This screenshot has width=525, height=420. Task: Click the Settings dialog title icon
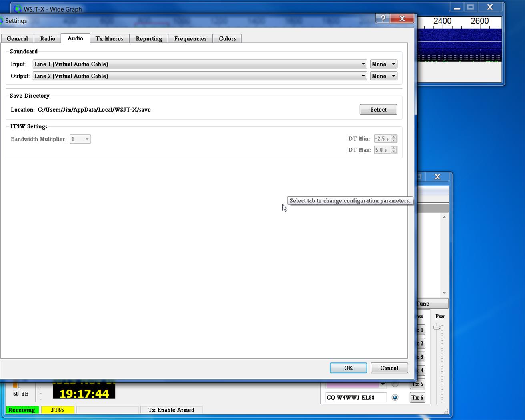(x=1, y=21)
